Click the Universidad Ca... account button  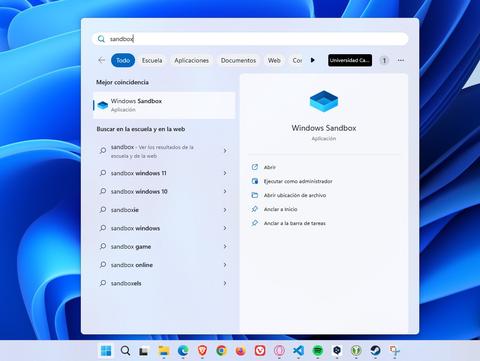[350, 60]
